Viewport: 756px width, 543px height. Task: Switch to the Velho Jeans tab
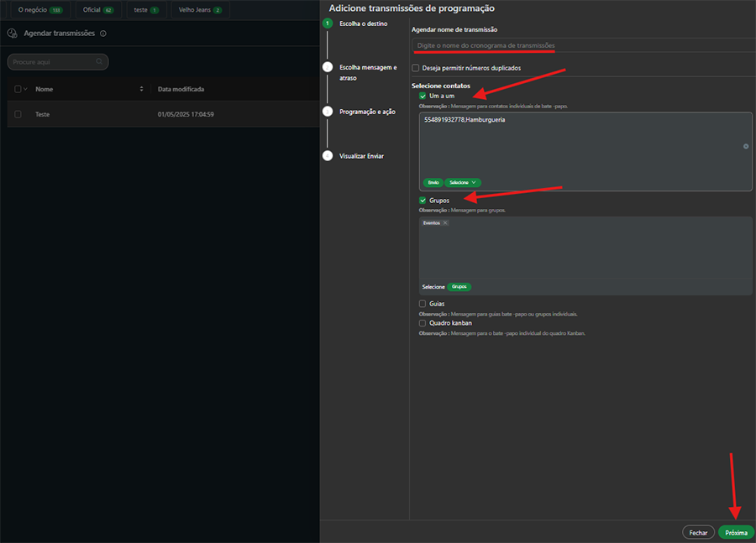pyautogui.click(x=200, y=10)
